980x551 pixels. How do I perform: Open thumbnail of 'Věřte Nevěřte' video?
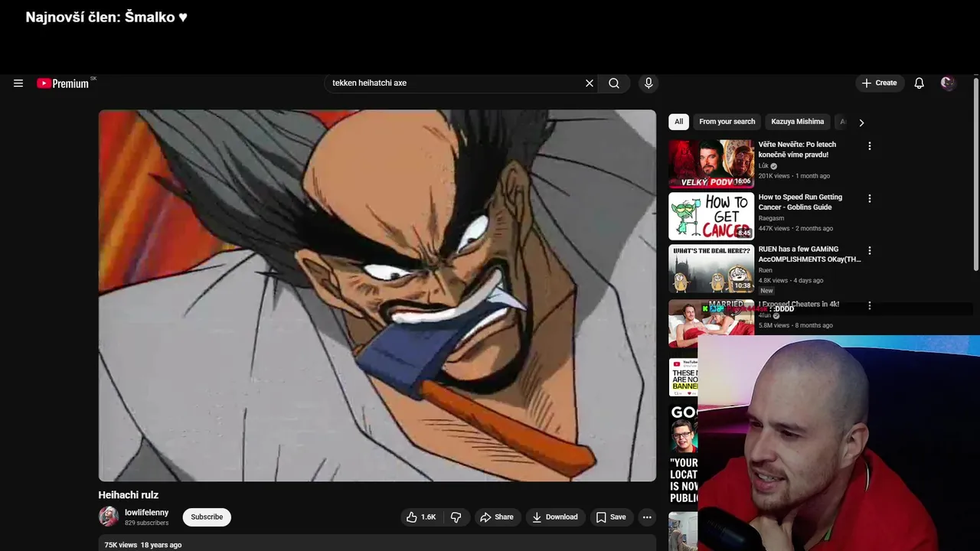[711, 164]
